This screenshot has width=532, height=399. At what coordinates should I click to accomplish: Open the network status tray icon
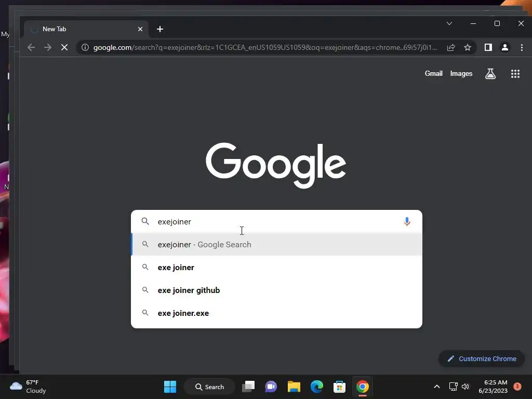[453, 387]
